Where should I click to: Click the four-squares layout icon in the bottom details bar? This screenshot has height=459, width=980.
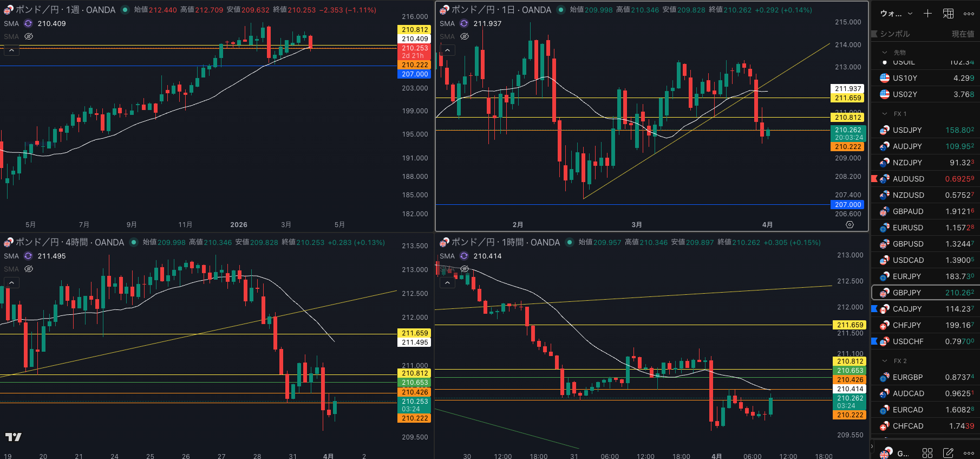click(x=927, y=452)
